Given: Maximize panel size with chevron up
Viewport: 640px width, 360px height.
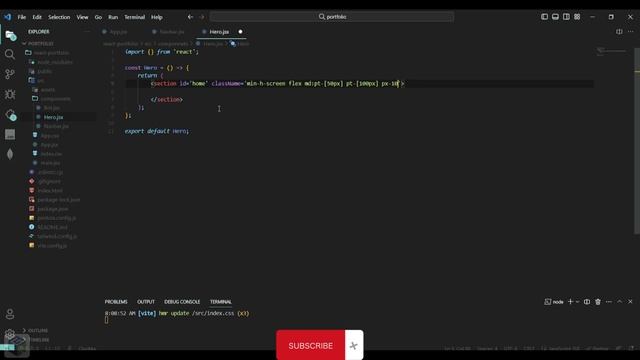Looking at the screenshot, I should [x=620, y=302].
